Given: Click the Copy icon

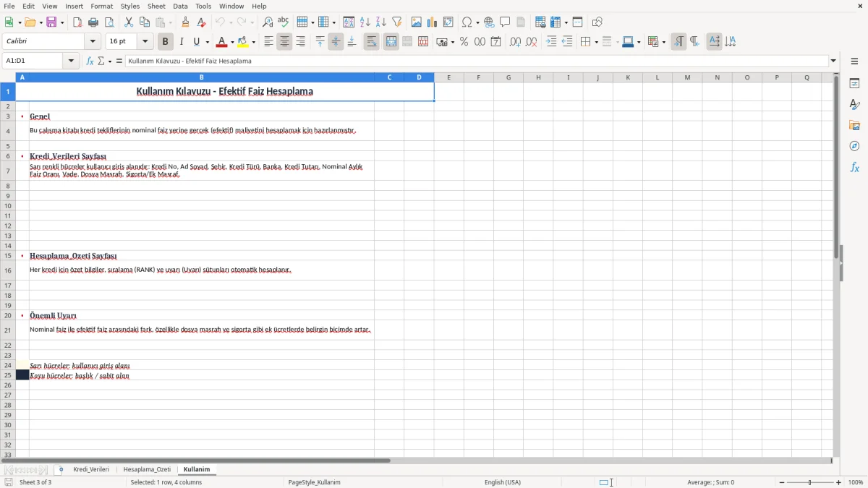Looking at the screenshot, I should [145, 22].
